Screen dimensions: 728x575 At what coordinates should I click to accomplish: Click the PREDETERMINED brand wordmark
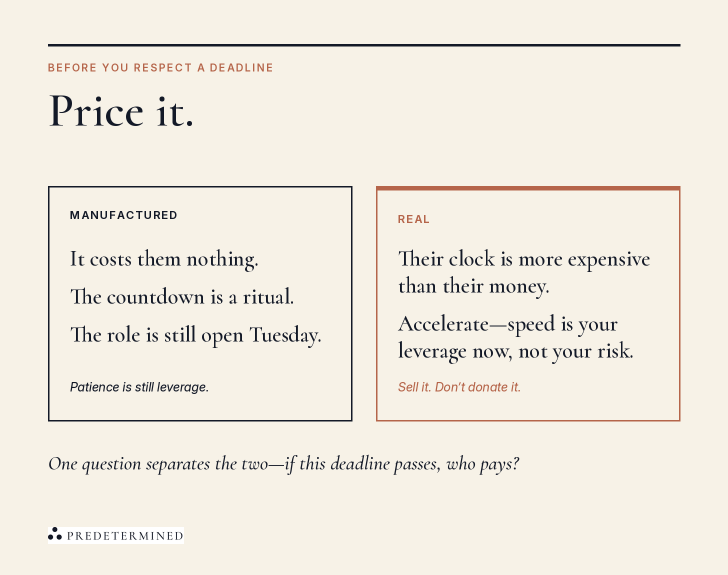[x=125, y=536]
